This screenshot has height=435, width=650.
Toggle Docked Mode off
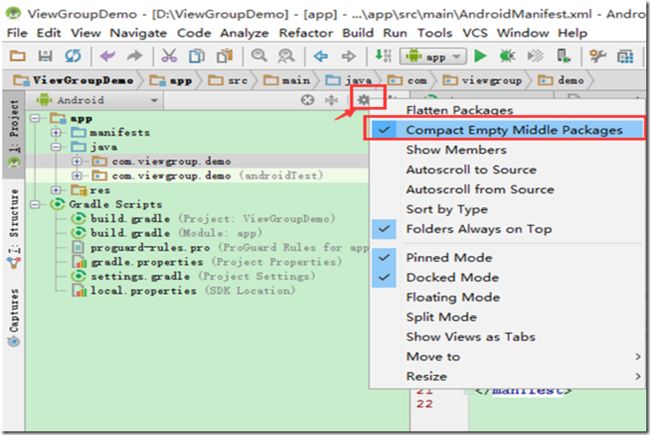[x=506, y=277]
